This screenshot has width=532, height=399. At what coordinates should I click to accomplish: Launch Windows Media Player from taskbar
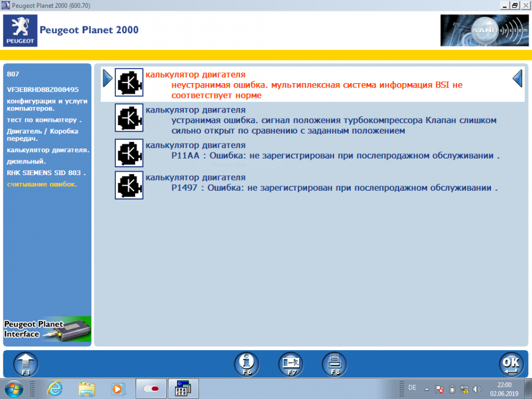(x=117, y=388)
